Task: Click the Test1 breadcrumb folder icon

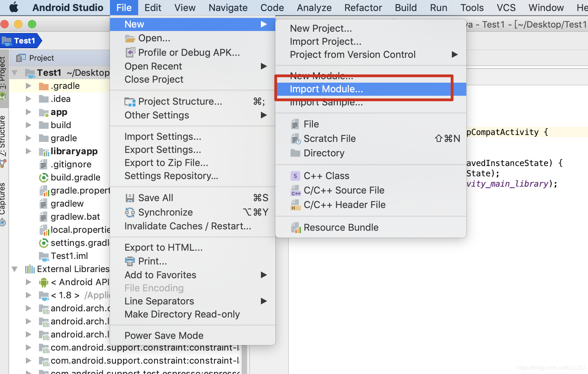Action: pyautogui.click(x=7, y=41)
